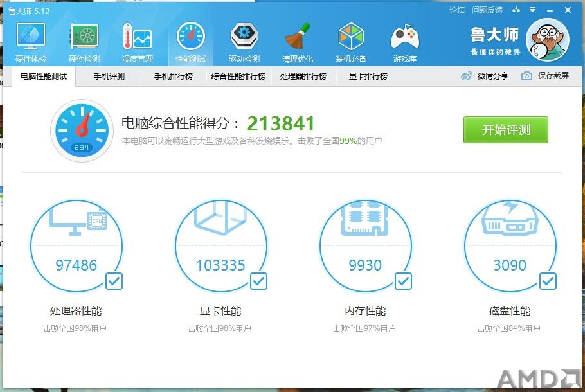Click graphics score 103335
Screen dimensions: 585x392
(221, 265)
